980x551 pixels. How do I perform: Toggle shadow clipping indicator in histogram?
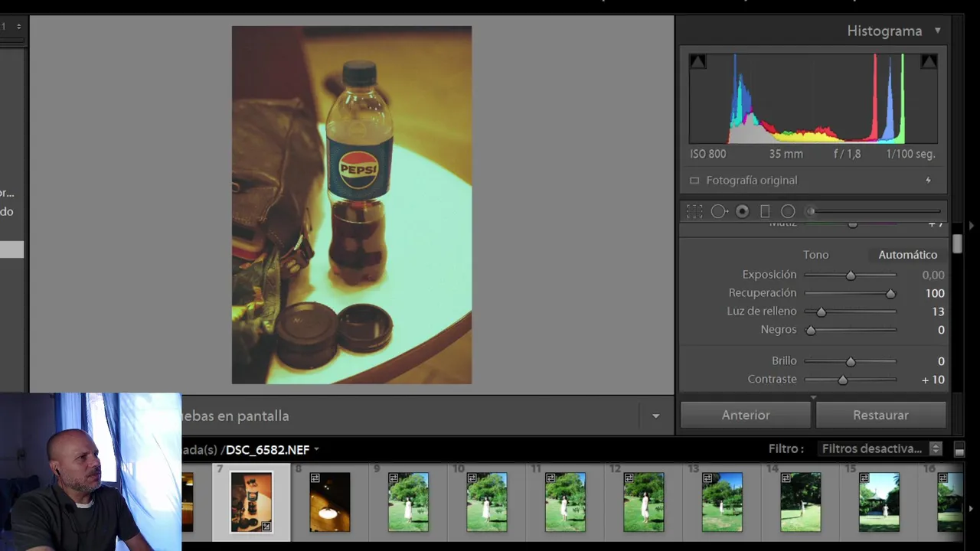697,62
